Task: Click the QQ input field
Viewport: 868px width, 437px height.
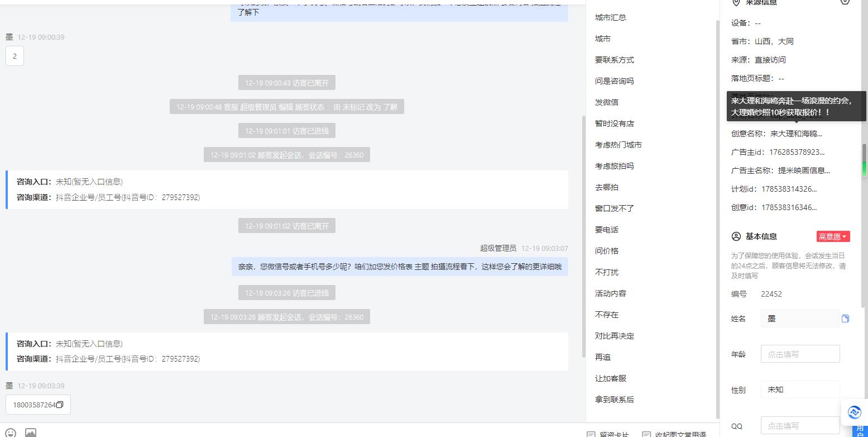Action: (800, 425)
